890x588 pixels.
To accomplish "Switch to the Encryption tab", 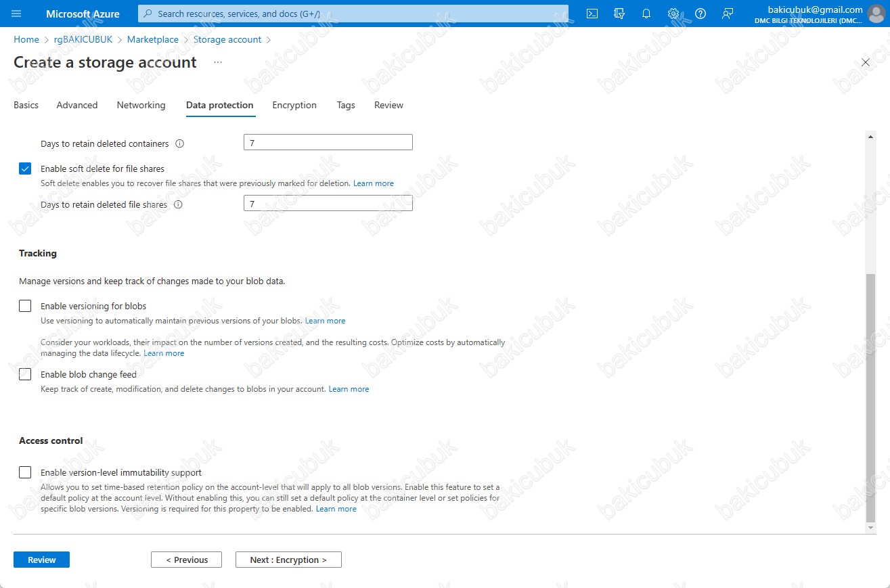I will click(294, 105).
